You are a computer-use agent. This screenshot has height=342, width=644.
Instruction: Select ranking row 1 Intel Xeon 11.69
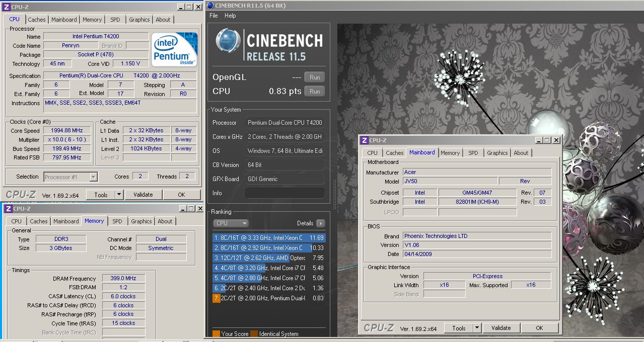269,238
